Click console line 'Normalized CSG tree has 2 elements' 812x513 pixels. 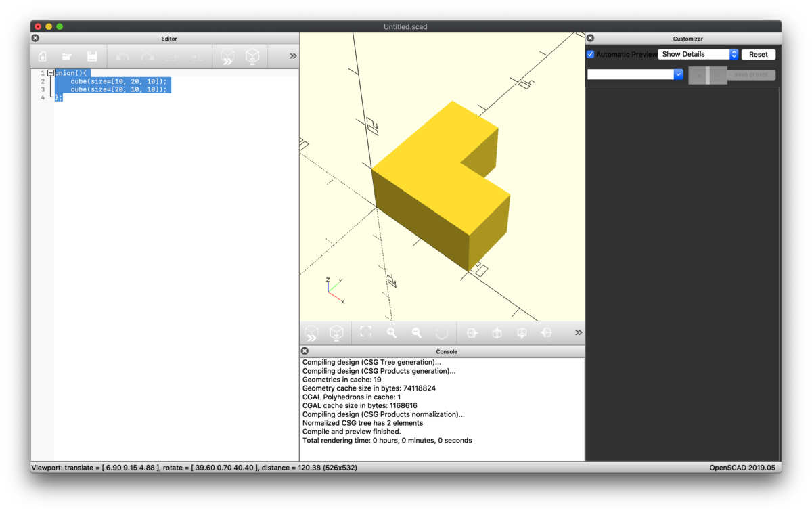coord(363,423)
